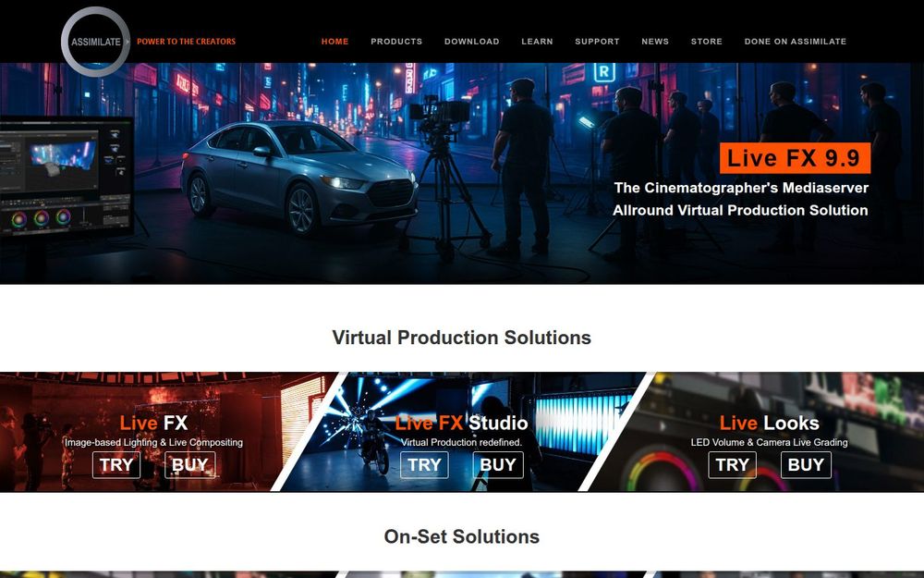Click the Assimilate circular logo
Image resolution: width=924 pixels, height=578 pixels.
(95, 42)
